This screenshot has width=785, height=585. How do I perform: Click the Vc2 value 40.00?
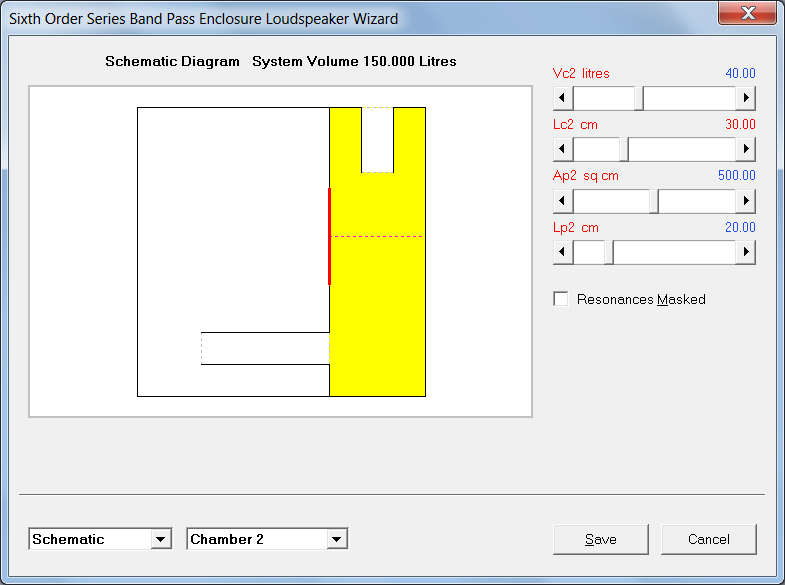[740, 73]
